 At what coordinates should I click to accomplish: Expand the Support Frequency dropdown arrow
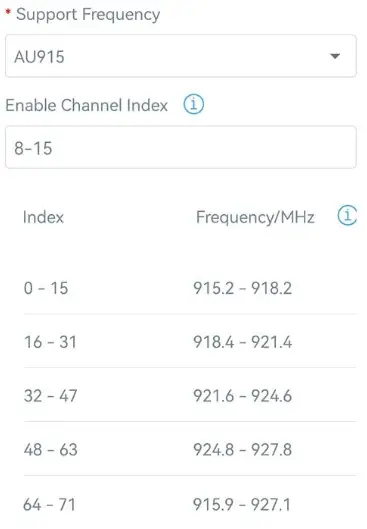tap(335, 56)
